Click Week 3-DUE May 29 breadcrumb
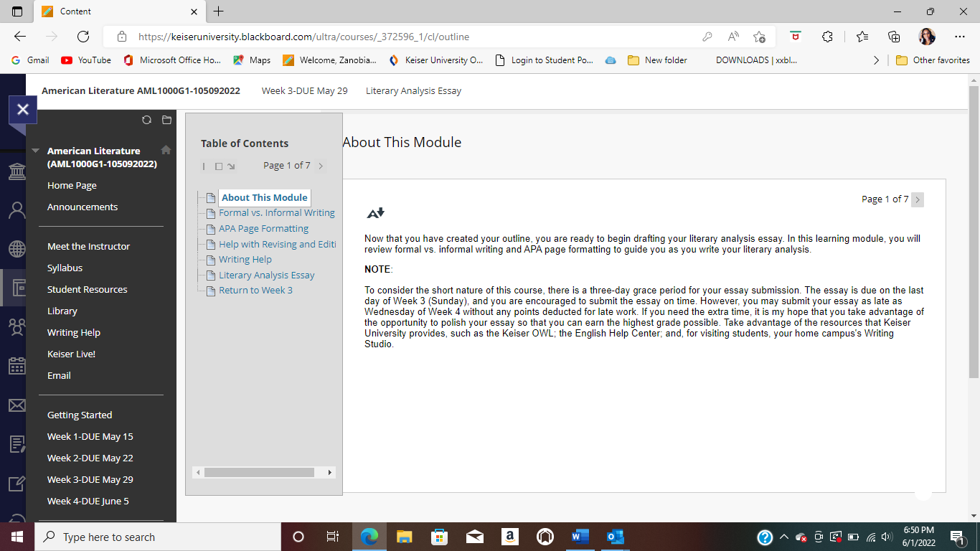 coord(304,91)
